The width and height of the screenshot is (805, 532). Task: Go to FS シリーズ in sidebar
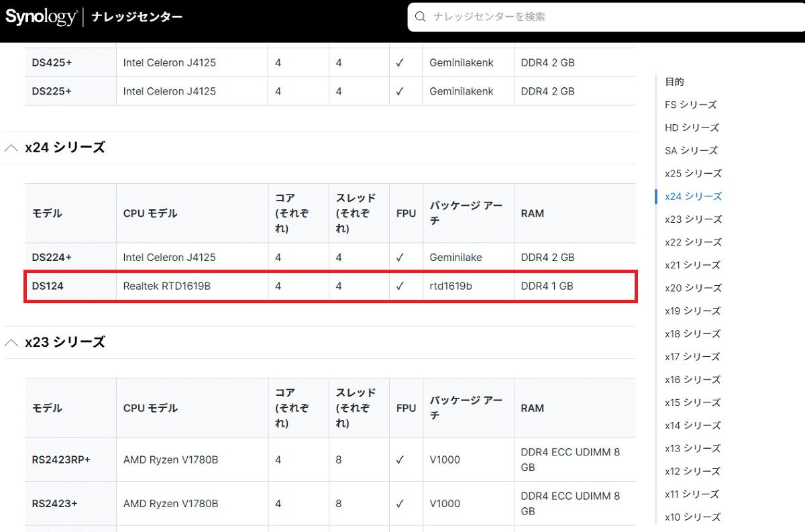coord(690,105)
